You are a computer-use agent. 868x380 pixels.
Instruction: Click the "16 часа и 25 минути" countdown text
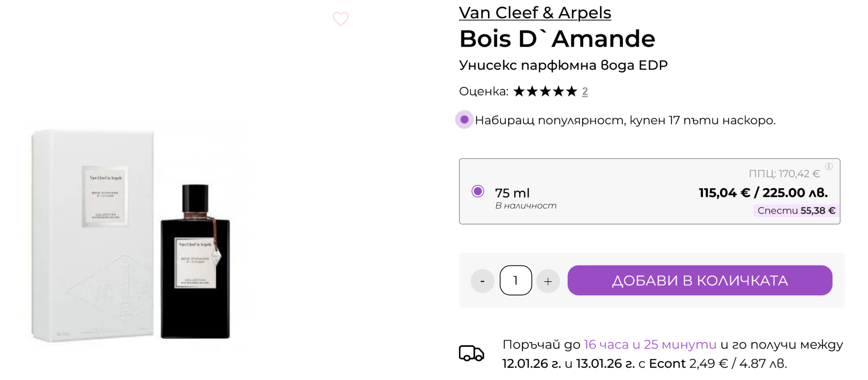click(x=650, y=344)
